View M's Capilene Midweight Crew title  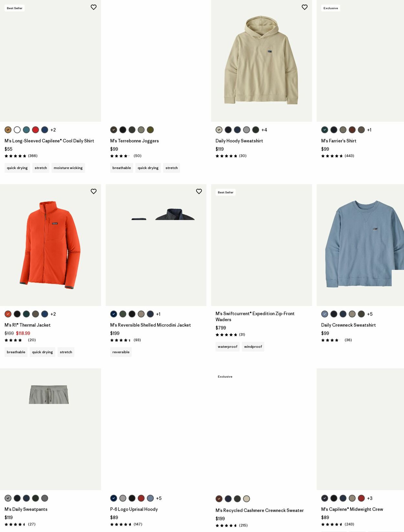352,509
